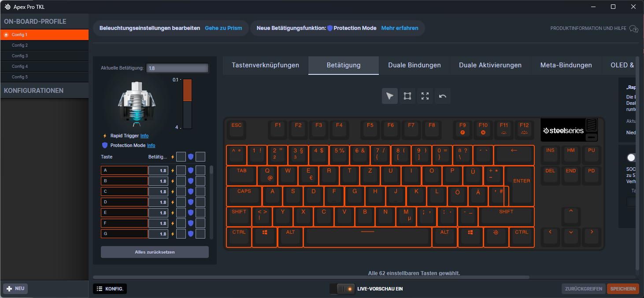The width and height of the screenshot is (644, 298).
Task: Open the Gehe zu Prism link
Action: [x=223, y=28]
